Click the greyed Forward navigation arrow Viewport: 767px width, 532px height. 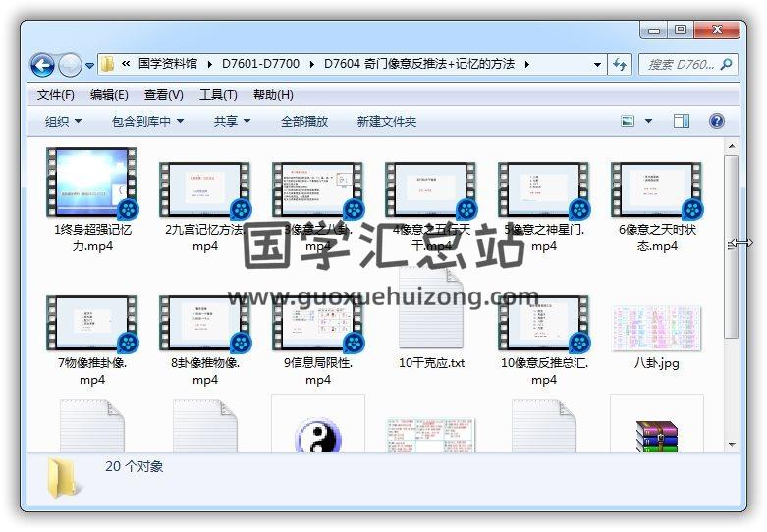pyautogui.click(x=70, y=65)
